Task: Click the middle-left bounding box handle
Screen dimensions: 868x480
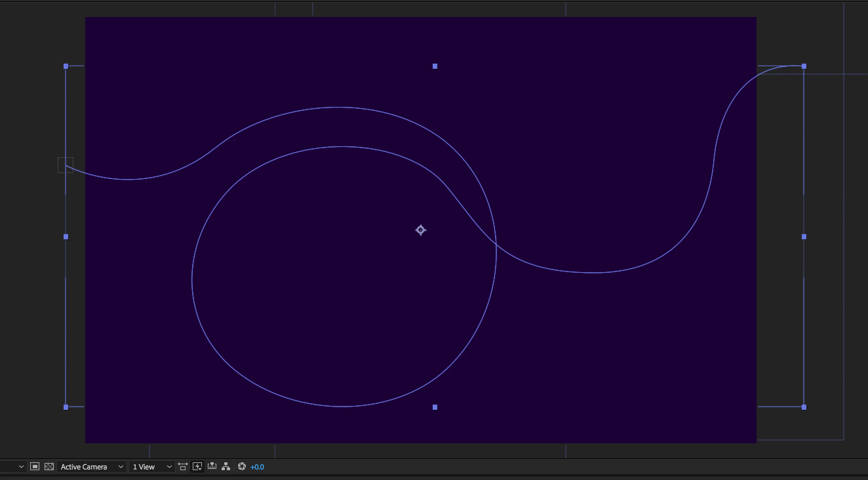Action: [x=66, y=237]
